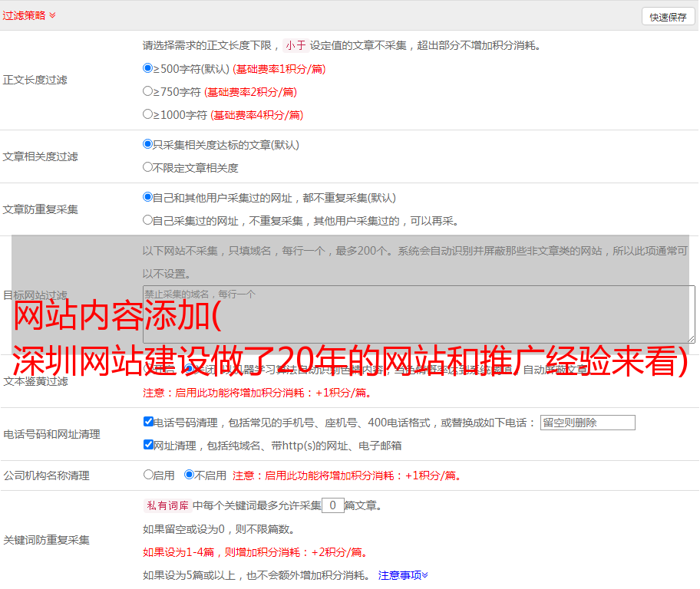Click the 公司机构名称清理 label
Viewport: 700px width, 589px height.
(x=46, y=475)
